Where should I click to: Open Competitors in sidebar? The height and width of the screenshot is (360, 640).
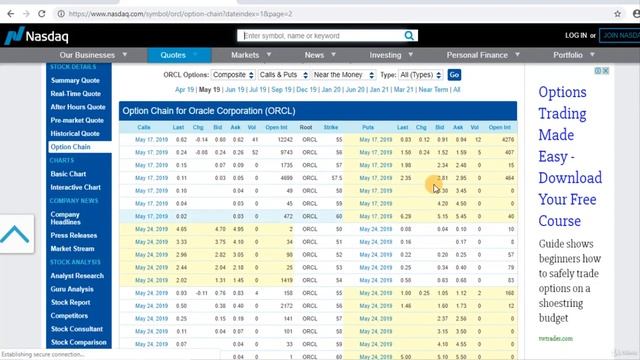[69, 316]
